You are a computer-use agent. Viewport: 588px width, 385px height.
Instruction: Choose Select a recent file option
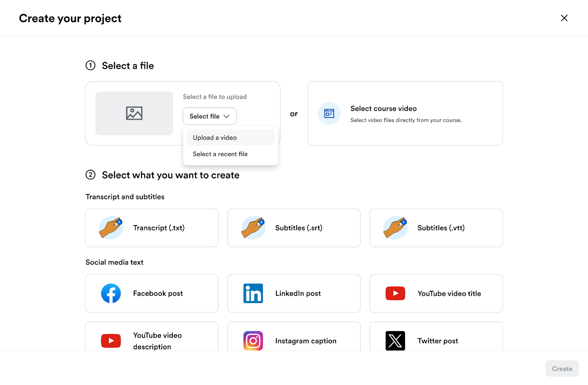point(230,154)
